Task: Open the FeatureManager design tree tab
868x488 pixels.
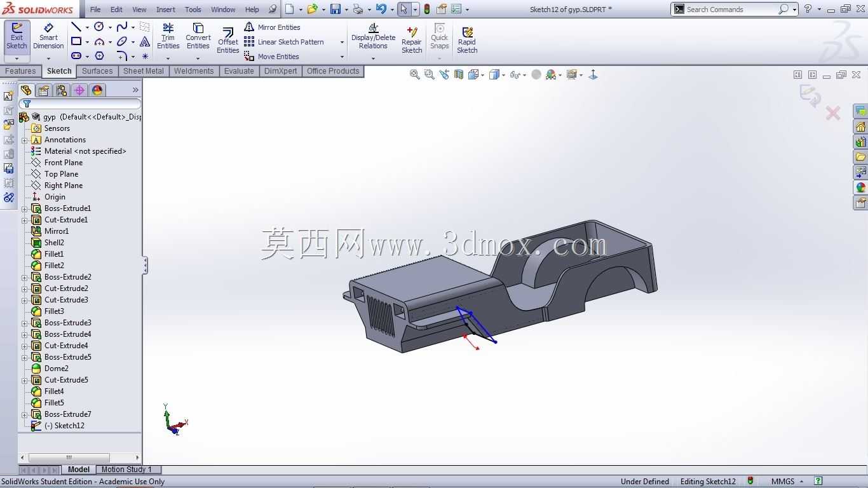Action: (x=26, y=90)
